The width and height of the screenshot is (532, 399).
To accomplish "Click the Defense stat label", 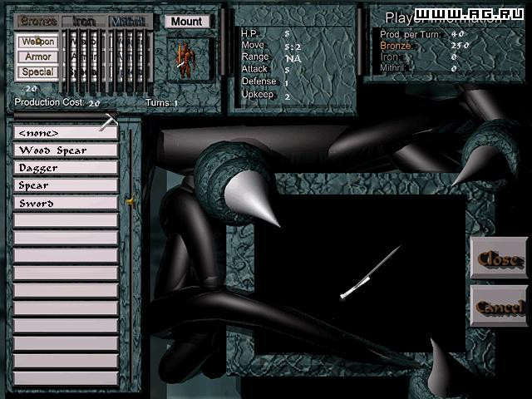I will coord(259,81).
